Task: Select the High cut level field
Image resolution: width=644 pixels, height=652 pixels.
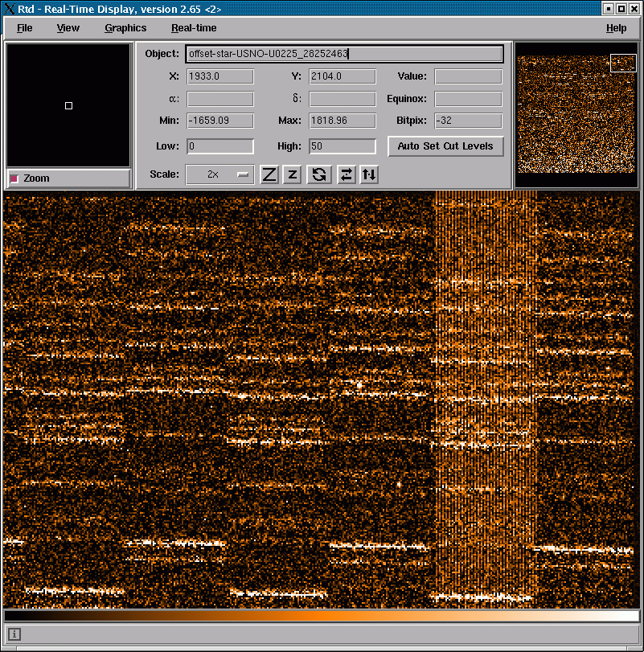Action: click(x=343, y=146)
